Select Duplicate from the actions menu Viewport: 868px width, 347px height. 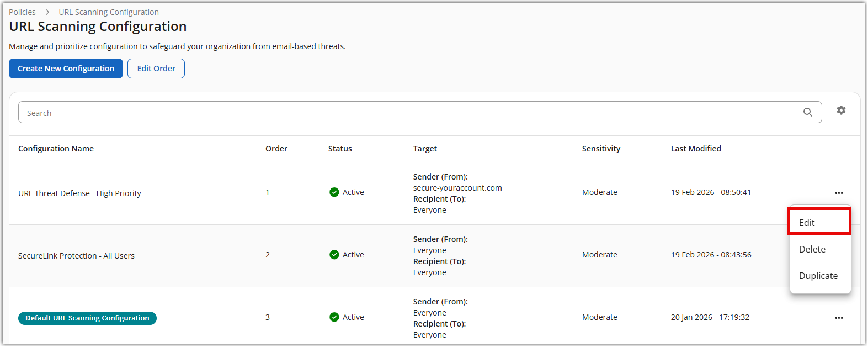coord(818,276)
